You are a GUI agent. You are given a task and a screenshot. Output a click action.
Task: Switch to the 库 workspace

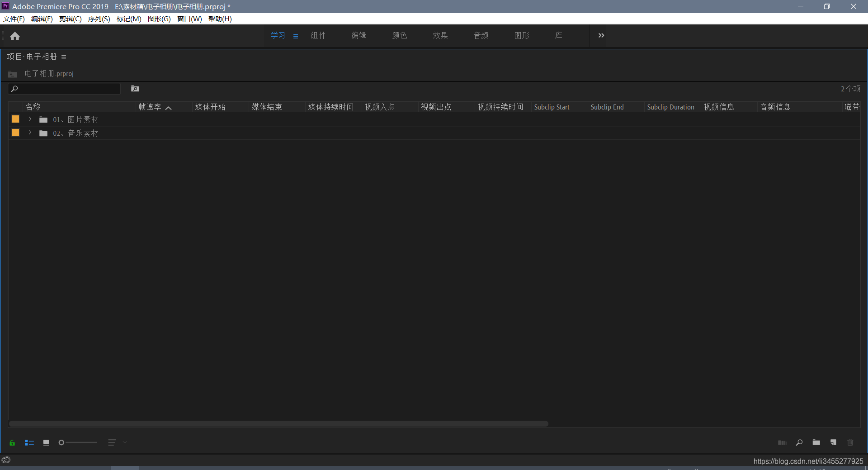[x=559, y=35]
